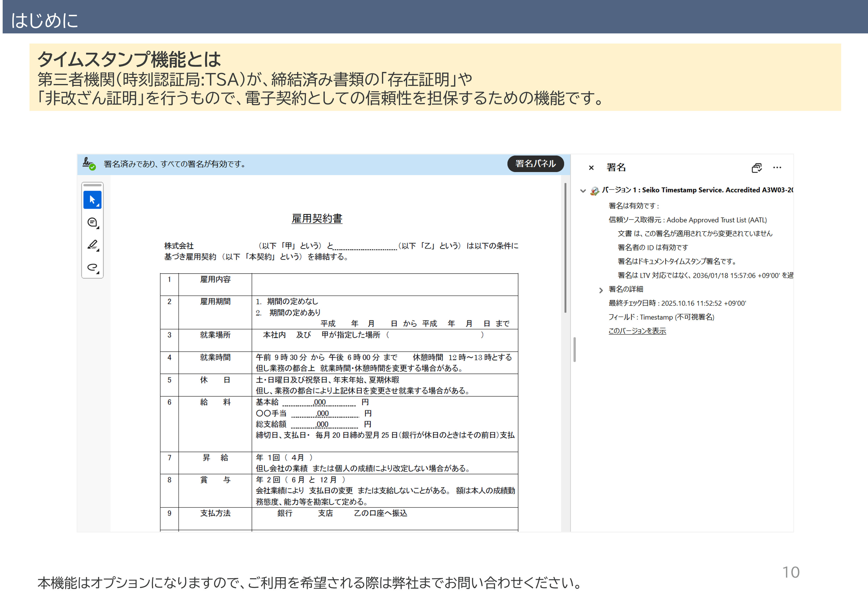Select the freehand lasso draw tool
Screen dimensions: 868x598
(x=92, y=267)
